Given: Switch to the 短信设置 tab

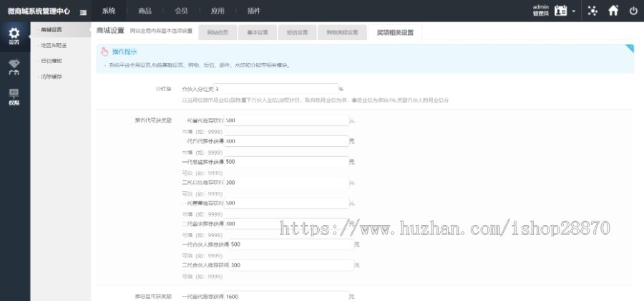Looking at the screenshot, I should tap(298, 32).
